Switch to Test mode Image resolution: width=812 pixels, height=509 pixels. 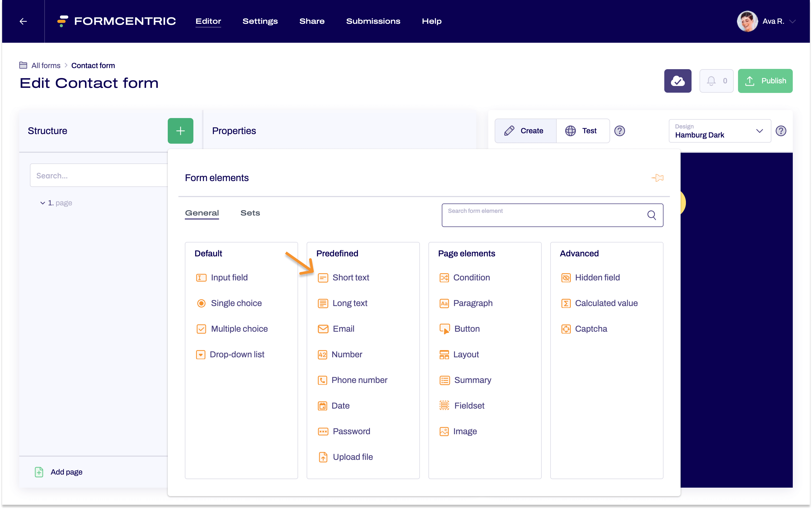pos(582,131)
